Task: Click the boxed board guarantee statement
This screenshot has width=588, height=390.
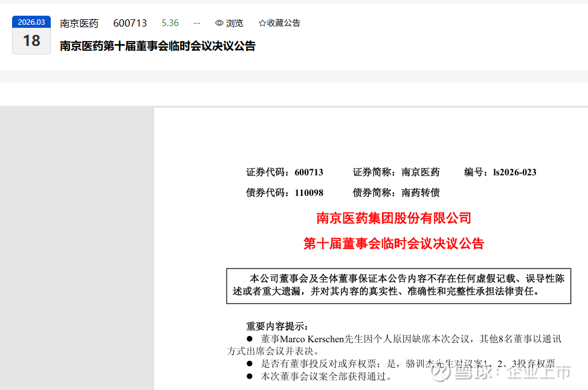Action: pos(399,286)
